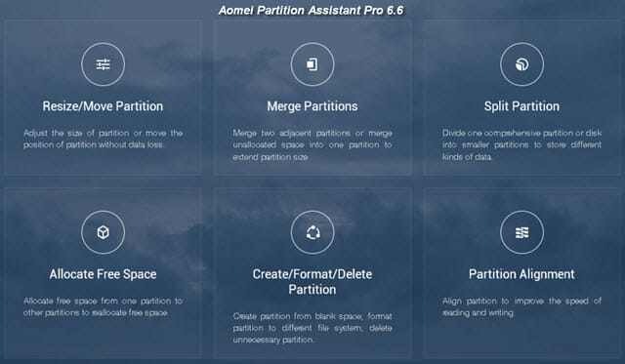Click the 'Create partition from blank space' description
625x364 pixels.
(312, 328)
